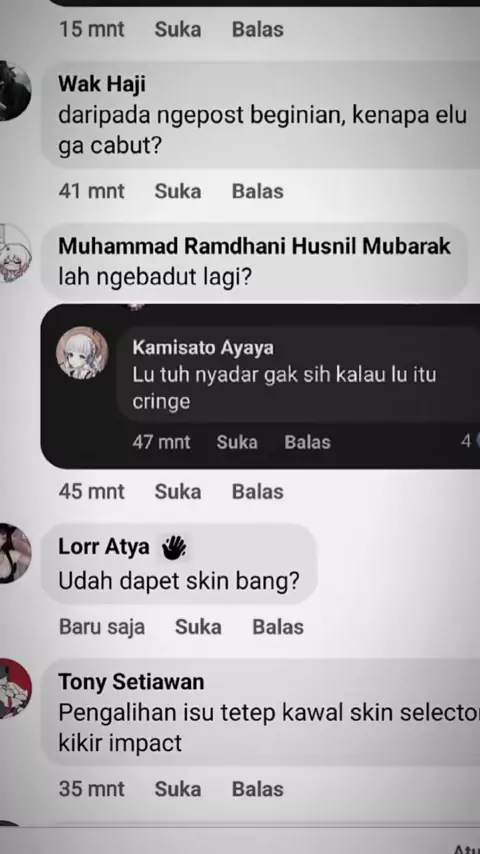This screenshot has height=854, width=480.
Task: Tap the waving hand badge beside Lorr Atya
Action: [174, 547]
